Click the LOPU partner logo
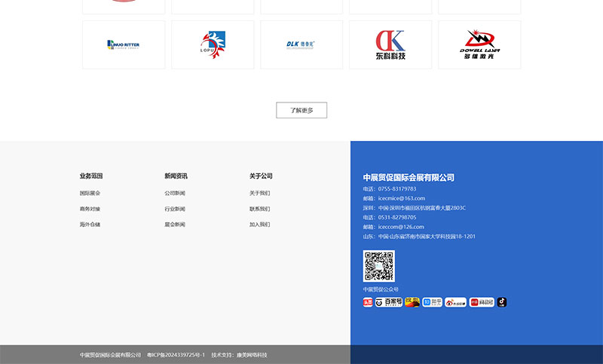Screen dimensions: 603x364 pos(213,44)
